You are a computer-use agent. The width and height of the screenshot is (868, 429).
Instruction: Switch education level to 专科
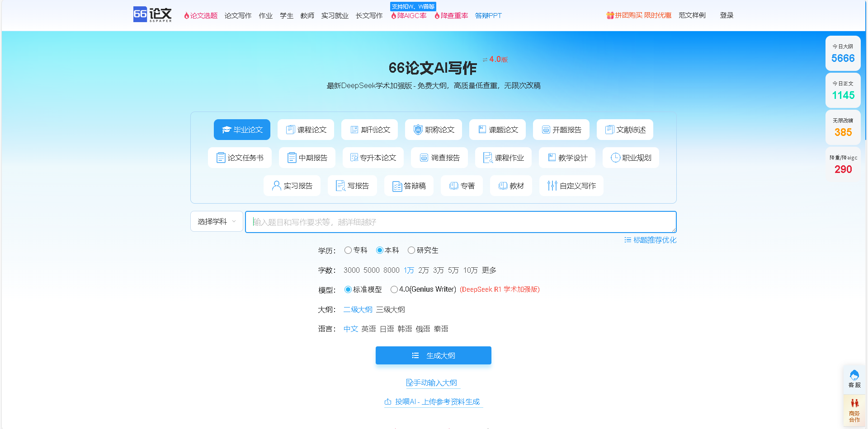point(348,250)
